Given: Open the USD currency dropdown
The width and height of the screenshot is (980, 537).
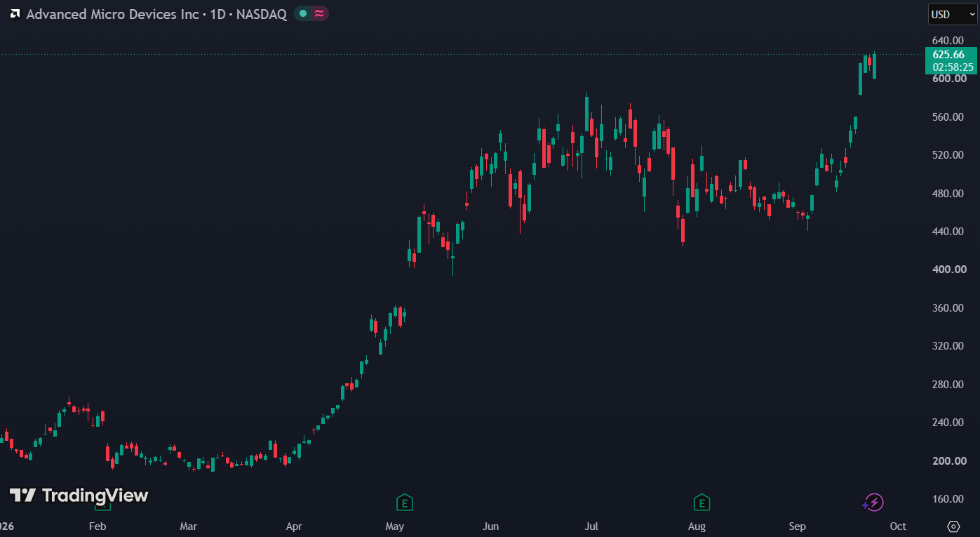Looking at the screenshot, I should [x=953, y=14].
